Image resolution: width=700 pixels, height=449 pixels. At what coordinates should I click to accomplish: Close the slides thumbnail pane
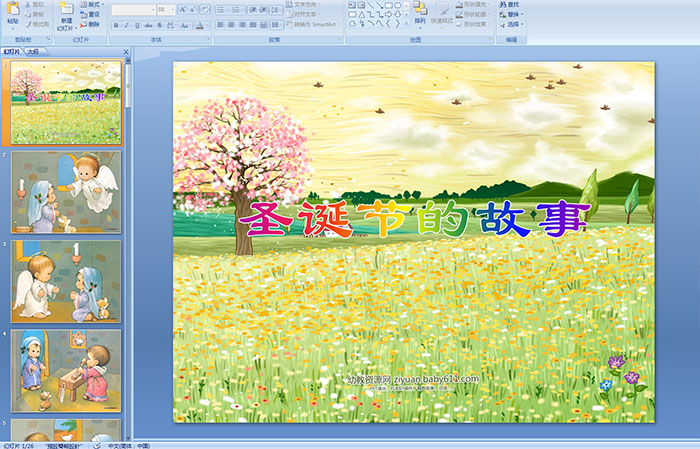point(126,52)
